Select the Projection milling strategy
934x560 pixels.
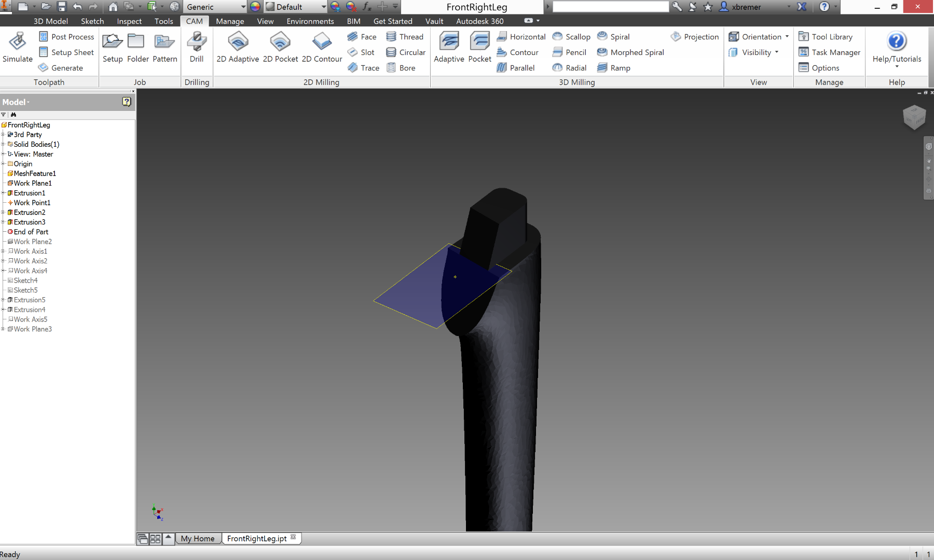coord(695,37)
